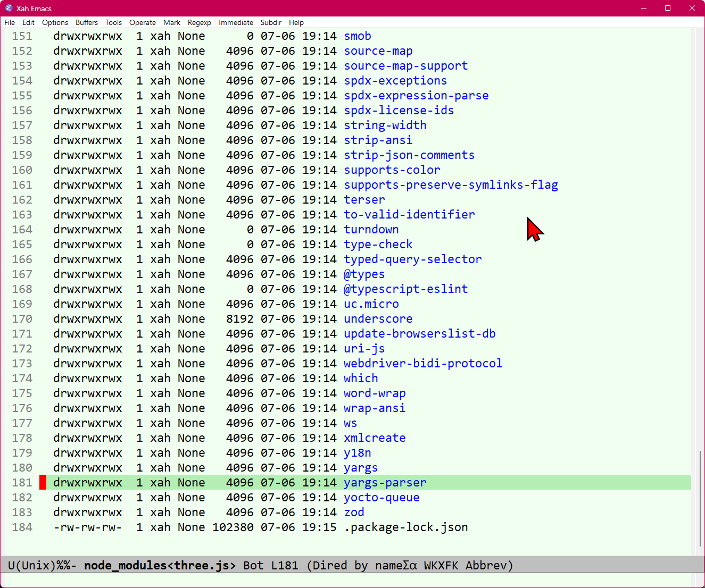Open the .package-lock.json file
This screenshot has width=705, height=588.
pyautogui.click(x=406, y=527)
